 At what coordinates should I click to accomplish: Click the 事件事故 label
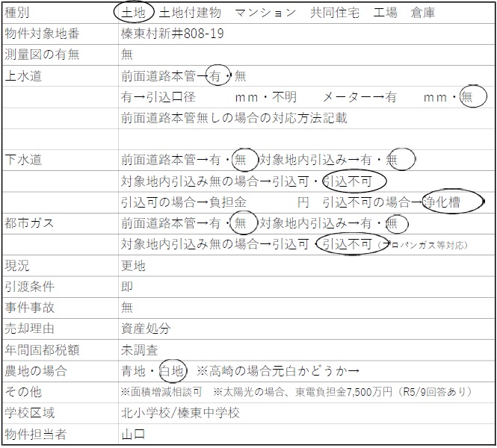29,308
